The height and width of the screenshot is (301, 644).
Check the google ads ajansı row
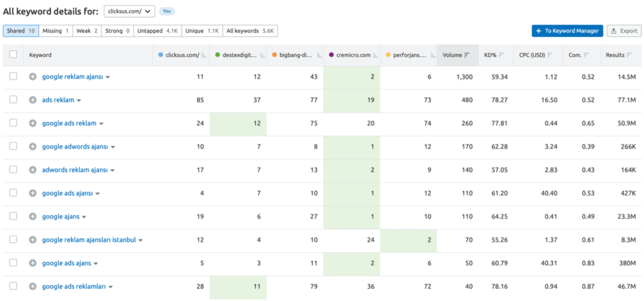click(13, 193)
